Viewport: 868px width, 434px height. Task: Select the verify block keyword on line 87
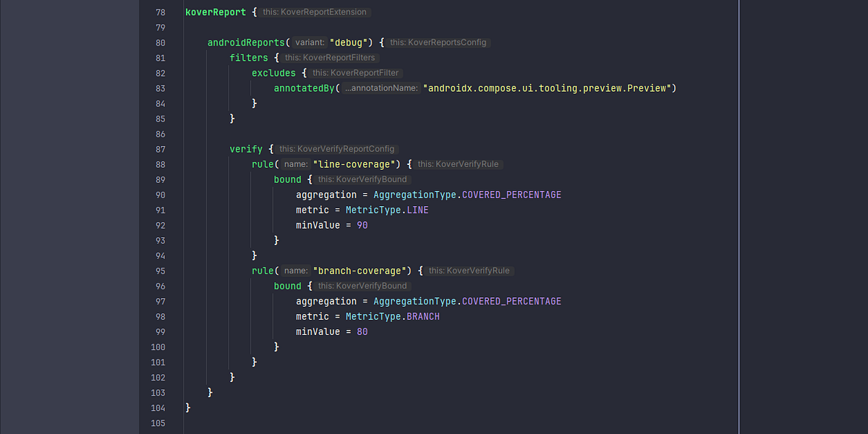click(x=246, y=148)
